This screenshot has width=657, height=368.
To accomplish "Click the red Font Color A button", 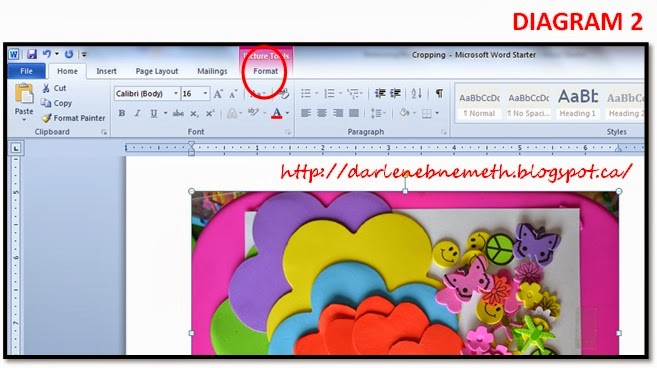I will 277,113.
